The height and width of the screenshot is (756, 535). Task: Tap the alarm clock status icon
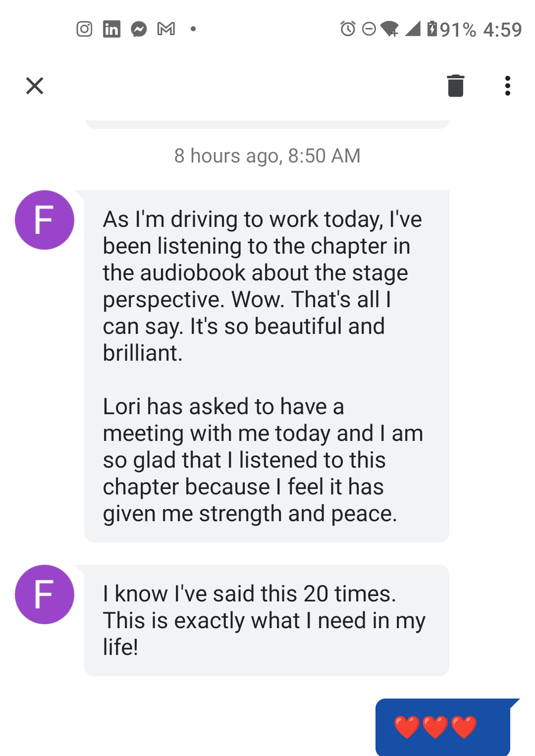[348, 29]
